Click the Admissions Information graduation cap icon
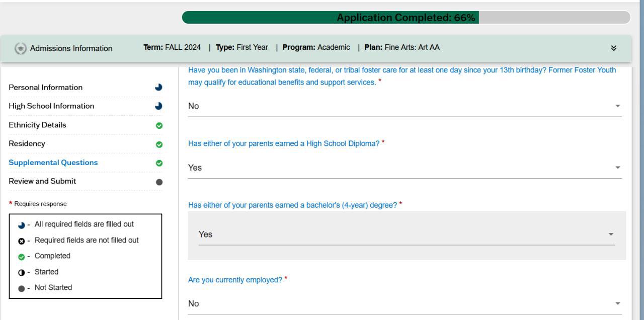Screen dimensions: 644x320 click(x=20, y=48)
